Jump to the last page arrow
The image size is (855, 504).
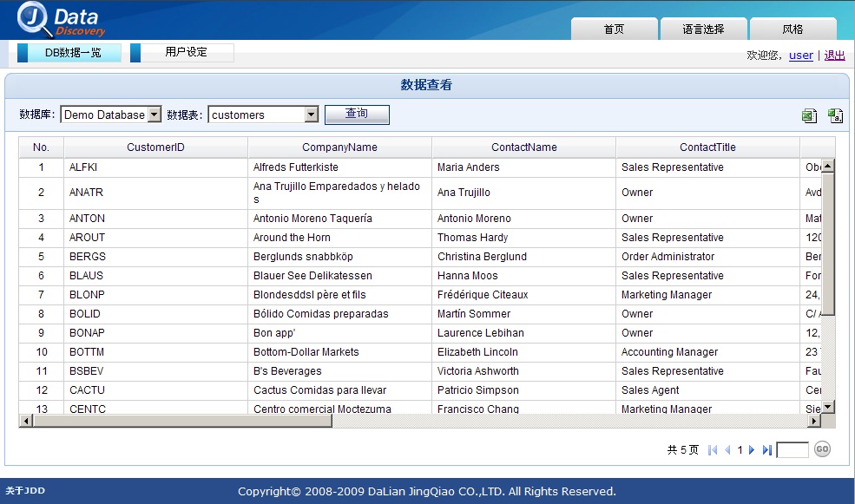(767, 450)
